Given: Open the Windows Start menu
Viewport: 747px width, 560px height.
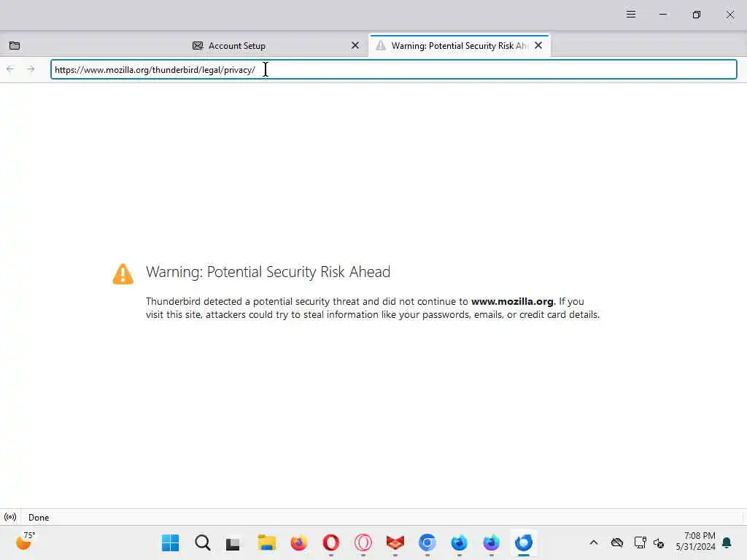Looking at the screenshot, I should click(170, 542).
